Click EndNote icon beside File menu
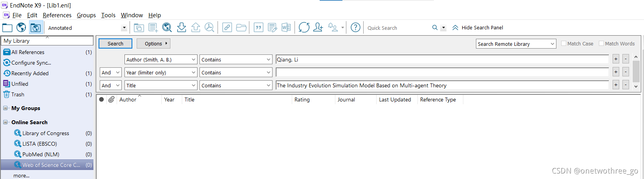 click(x=6, y=15)
